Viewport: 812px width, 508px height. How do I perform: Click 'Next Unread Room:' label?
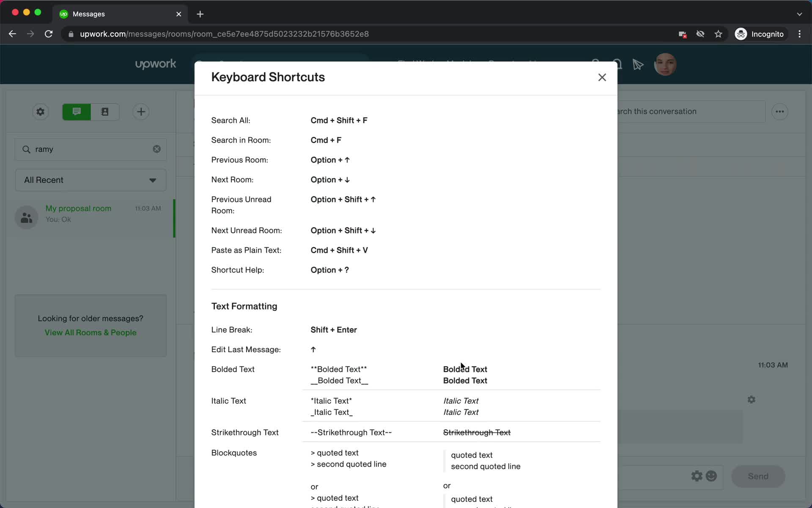point(247,230)
